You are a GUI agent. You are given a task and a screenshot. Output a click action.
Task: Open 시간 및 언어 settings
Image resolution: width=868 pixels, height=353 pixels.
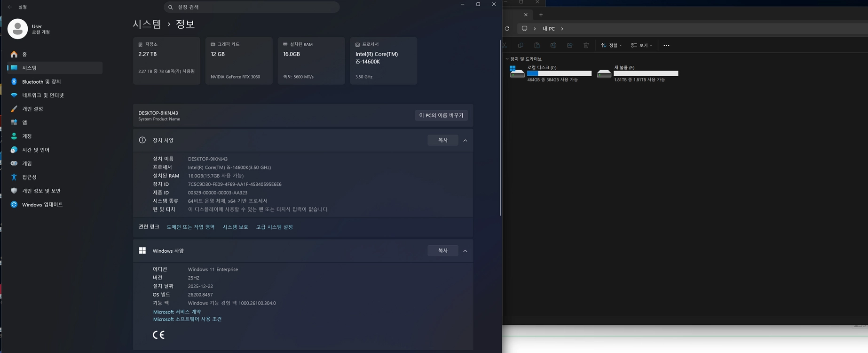pos(55,150)
